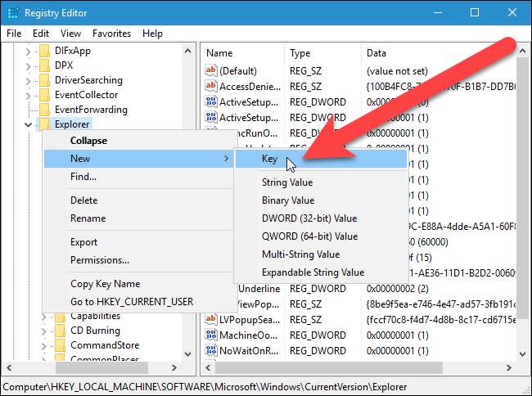This screenshot has width=532, height=396.
Task: Select the EventCollector folder icon
Action: [43, 95]
